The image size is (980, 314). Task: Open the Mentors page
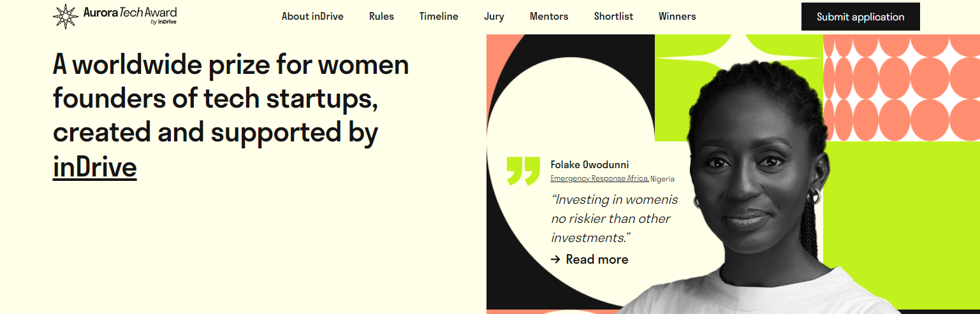click(x=549, y=17)
